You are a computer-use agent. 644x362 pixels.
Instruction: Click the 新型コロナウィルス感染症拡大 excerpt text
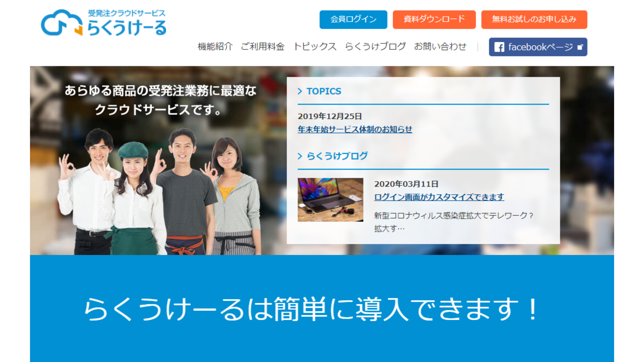tap(454, 222)
